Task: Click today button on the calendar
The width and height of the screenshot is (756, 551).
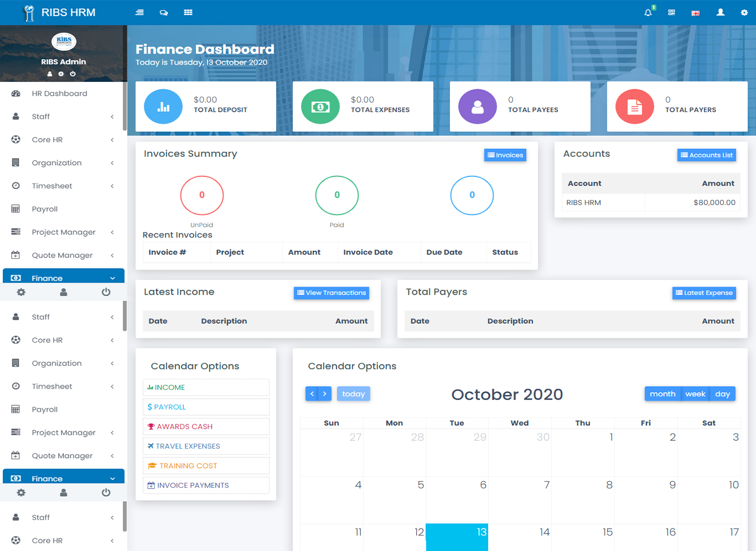Action: 353,394
